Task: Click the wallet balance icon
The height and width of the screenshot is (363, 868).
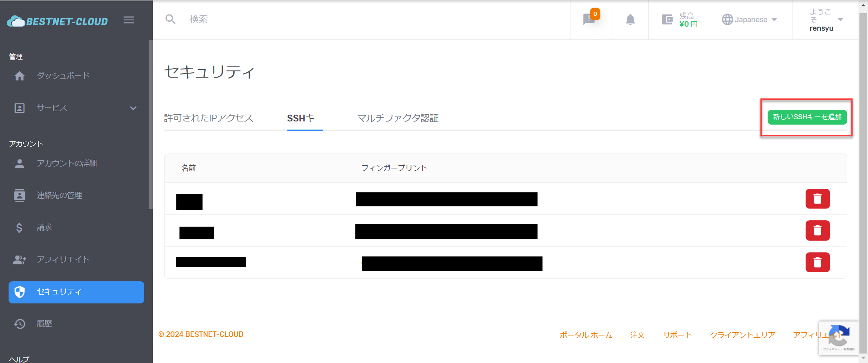Action: 667,19
